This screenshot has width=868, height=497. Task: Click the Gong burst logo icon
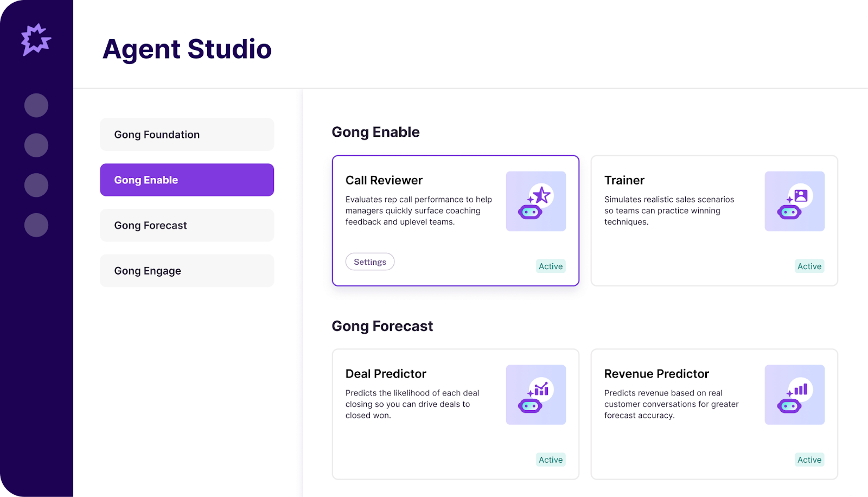pyautogui.click(x=36, y=39)
